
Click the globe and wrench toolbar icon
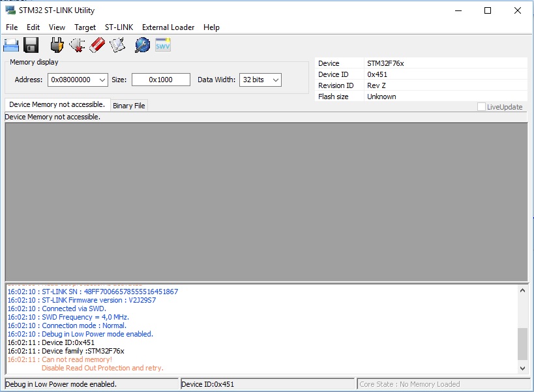[142, 45]
